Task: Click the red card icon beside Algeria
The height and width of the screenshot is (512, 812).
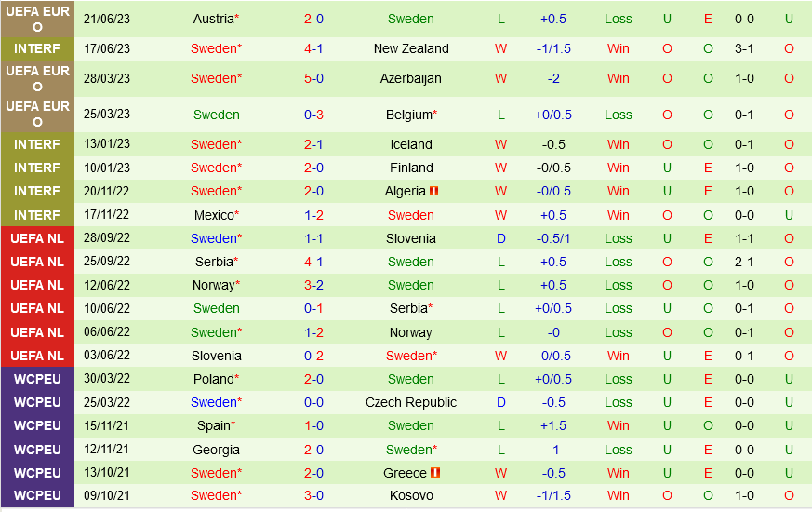Action: (x=433, y=192)
